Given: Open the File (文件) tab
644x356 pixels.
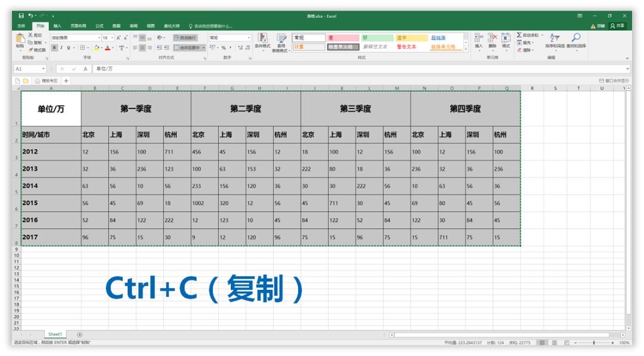Looking at the screenshot, I should click(x=21, y=26).
